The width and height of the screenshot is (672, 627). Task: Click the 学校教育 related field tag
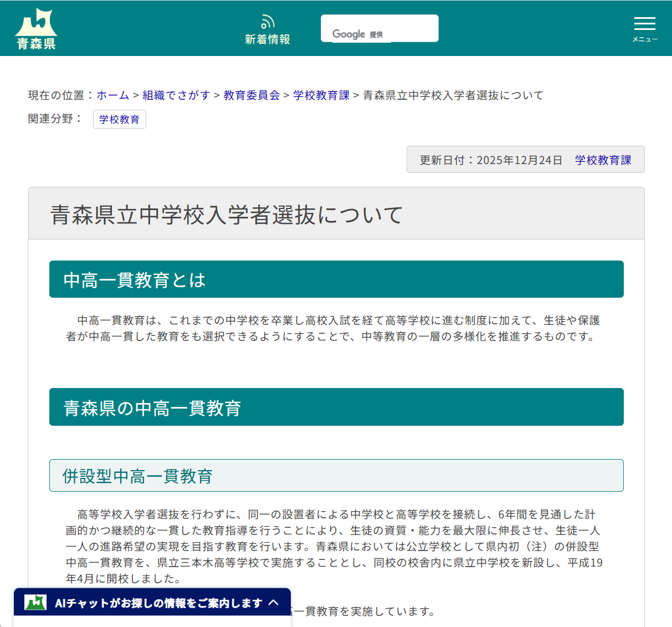[x=120, y=119]
